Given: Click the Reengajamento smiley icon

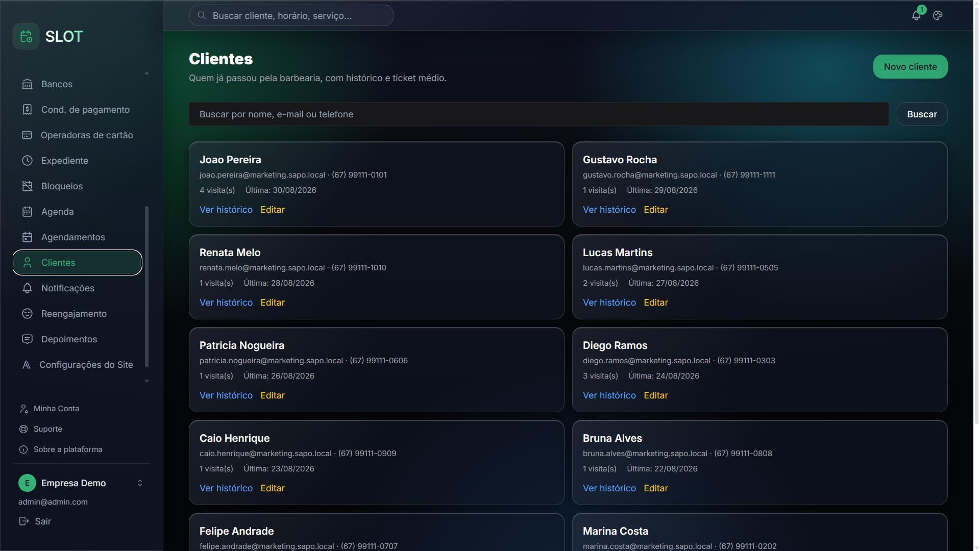Looking at the screenshot, I should click(28, 314).
